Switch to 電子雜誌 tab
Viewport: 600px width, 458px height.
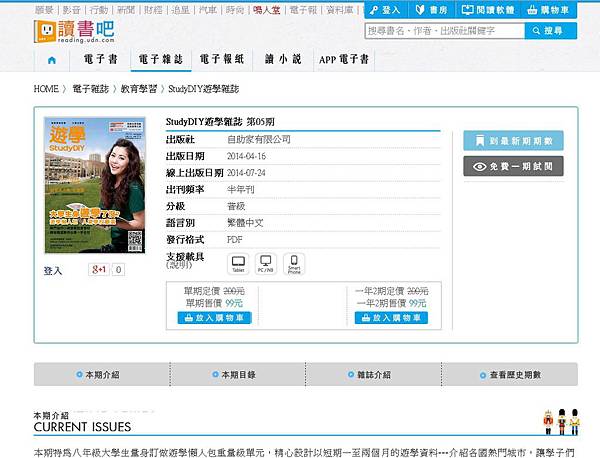pyautogui.click(x=161, y=60)
